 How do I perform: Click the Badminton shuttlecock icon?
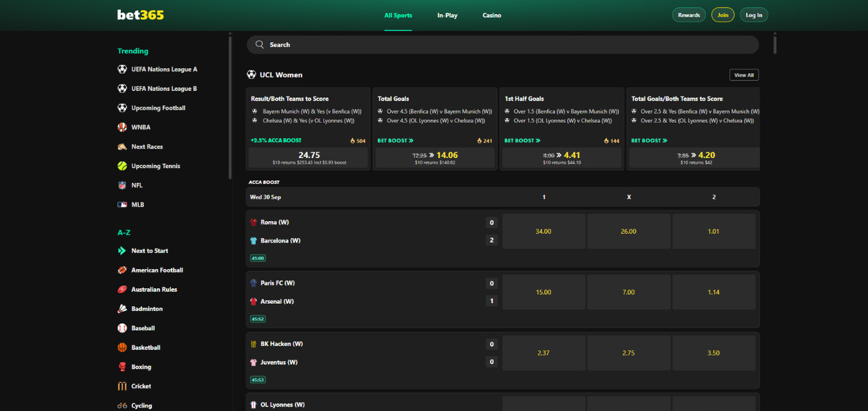coord(122,309)
